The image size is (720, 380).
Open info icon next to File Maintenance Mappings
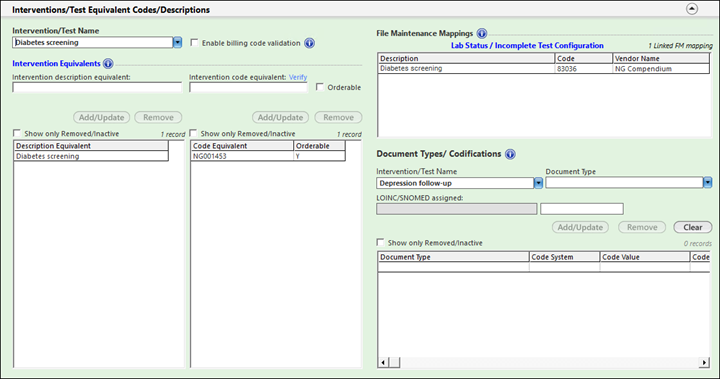click(481, 34)
